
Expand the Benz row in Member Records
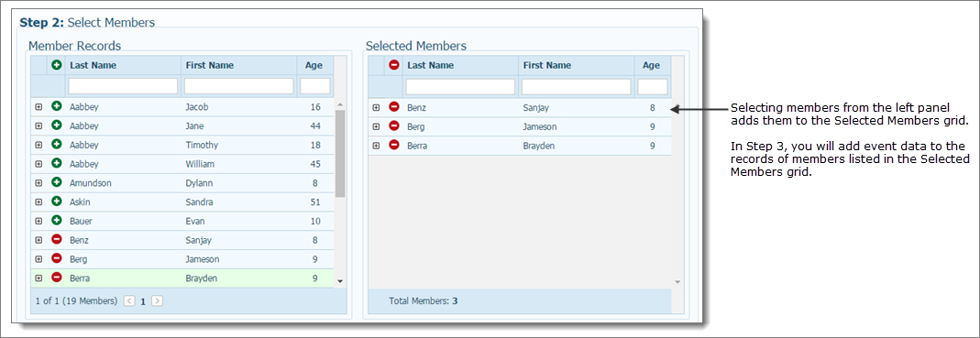coord(39,240)
